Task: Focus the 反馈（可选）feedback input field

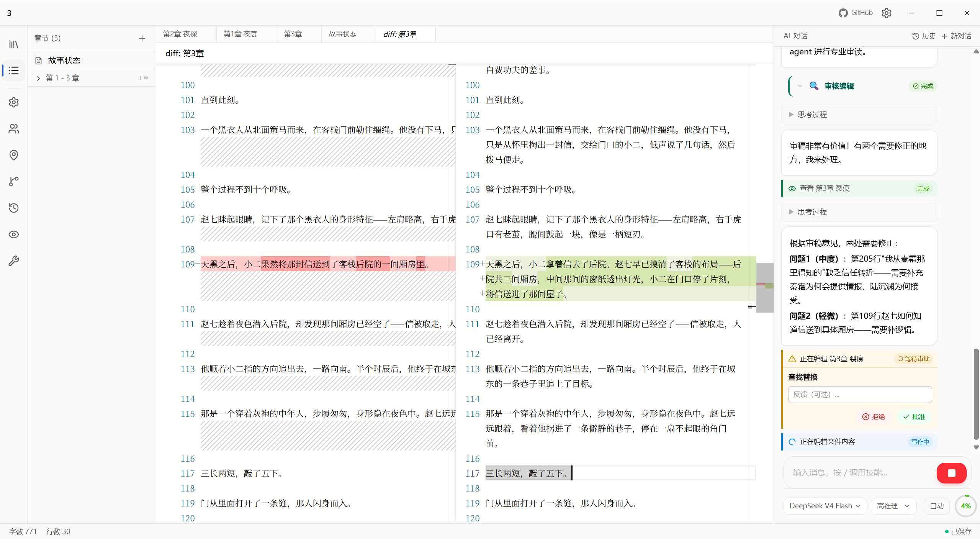Action: [x=860, y=395]
